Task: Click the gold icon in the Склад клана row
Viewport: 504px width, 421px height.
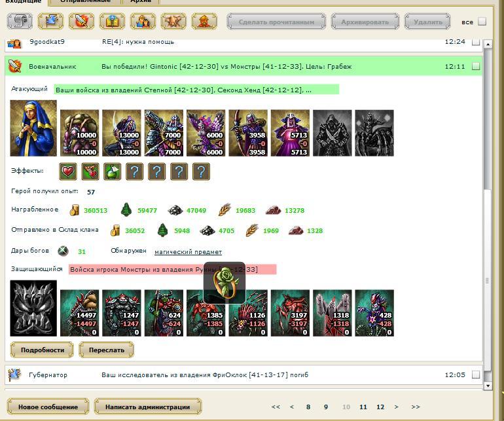Action: point(115,230)
